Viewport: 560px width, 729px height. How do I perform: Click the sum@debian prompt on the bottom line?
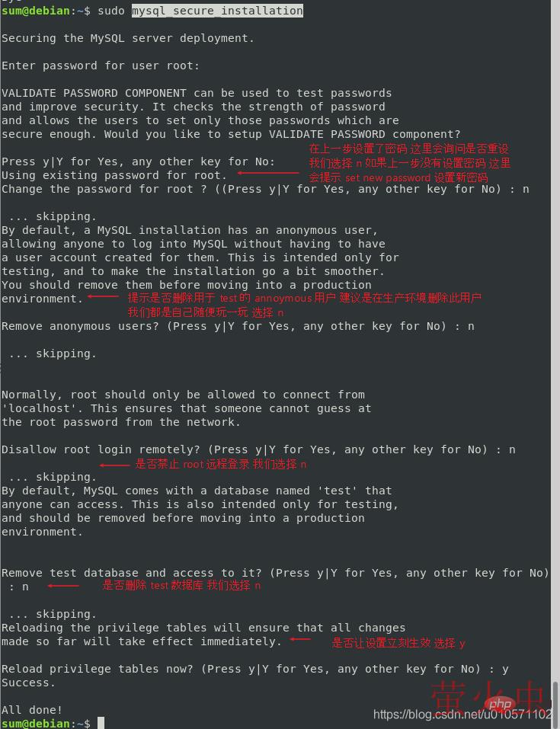(x=36, y=724)
